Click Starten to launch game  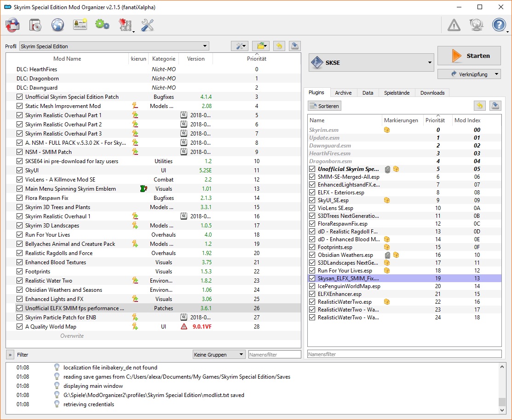[469, 56]
